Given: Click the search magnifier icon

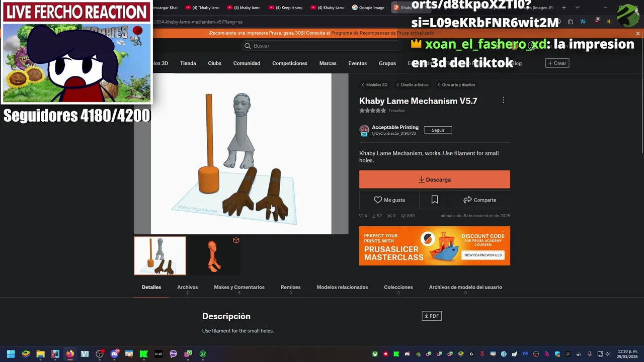Looking at the screenshot, I should [x=248, y=46].
